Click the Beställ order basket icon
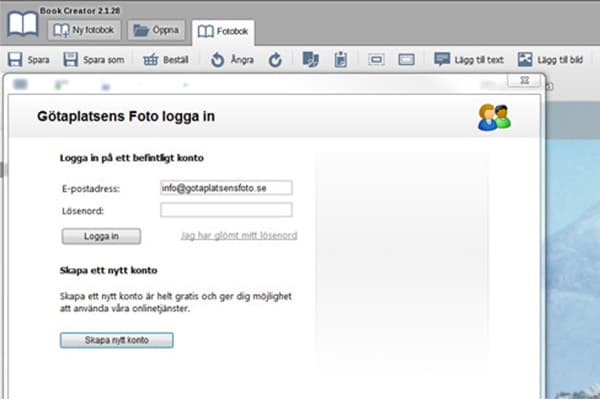The image size is (600, 400). (x=150, y=60)
